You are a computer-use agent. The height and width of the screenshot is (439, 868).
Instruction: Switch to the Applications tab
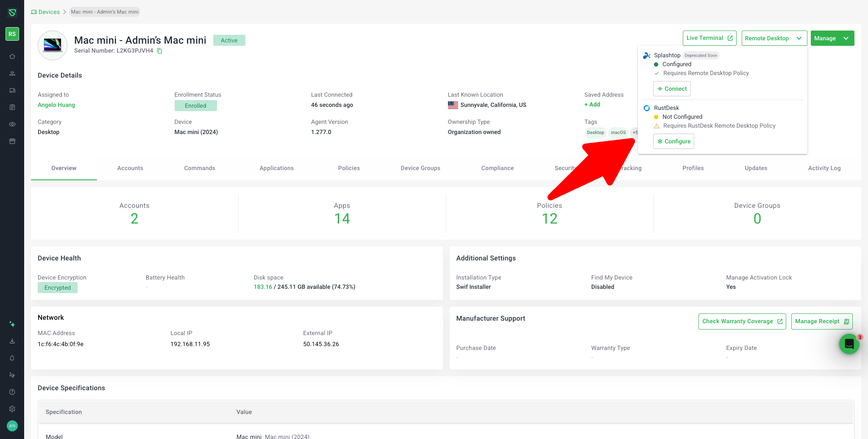[276, 168]
